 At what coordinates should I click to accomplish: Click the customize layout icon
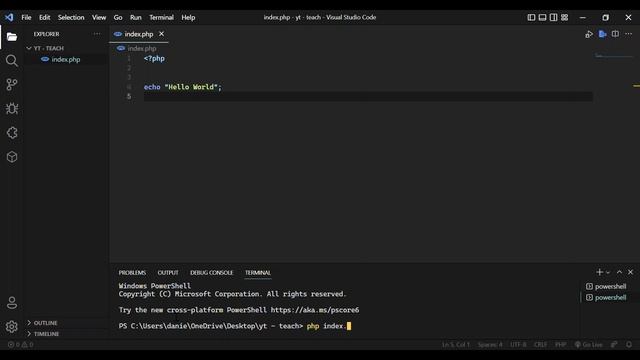pyautogui.click(x=564, y=18)
